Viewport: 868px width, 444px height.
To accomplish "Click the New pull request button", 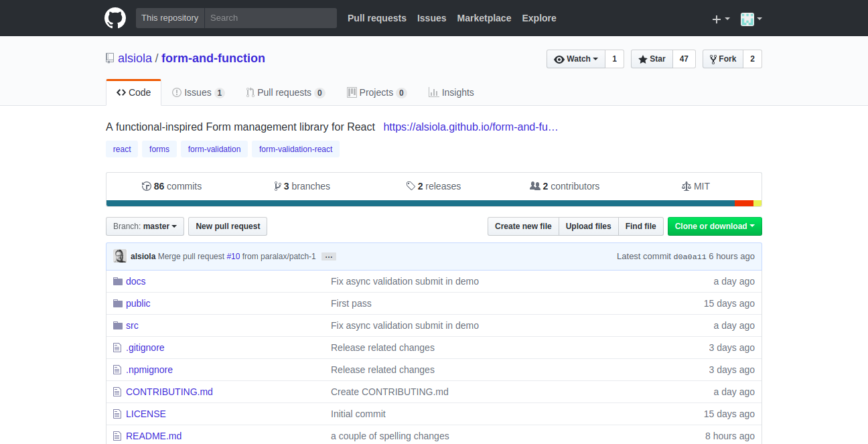I will point(228,226).
